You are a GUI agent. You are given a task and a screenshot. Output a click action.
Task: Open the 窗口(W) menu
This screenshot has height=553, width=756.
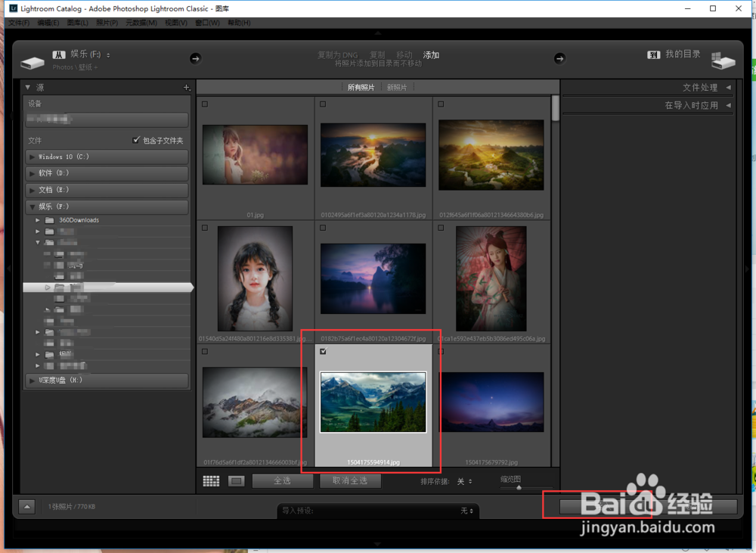tap(207, 23)
